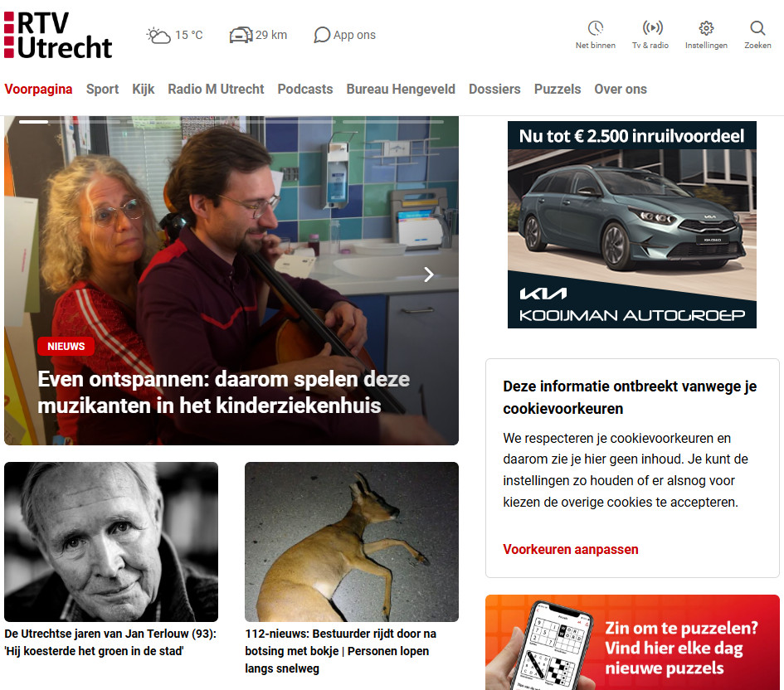
Task: Read the Jan Terlouw article headline
Action: 110,642
